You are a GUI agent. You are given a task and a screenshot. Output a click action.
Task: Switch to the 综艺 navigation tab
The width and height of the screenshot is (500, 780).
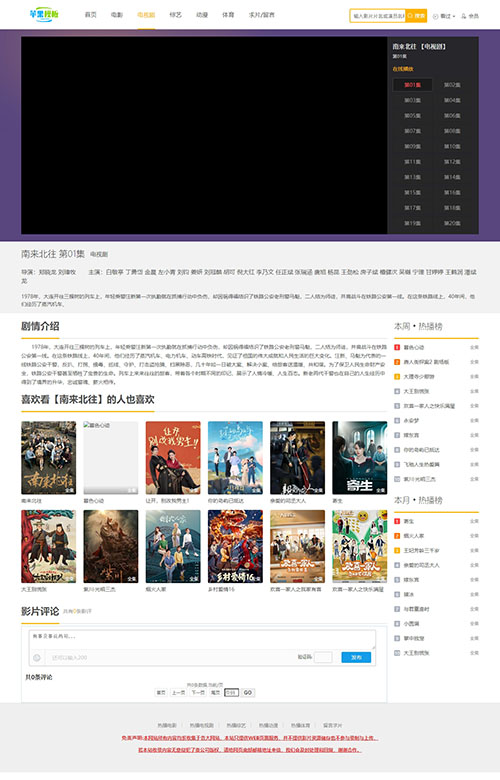pos(176,15)
